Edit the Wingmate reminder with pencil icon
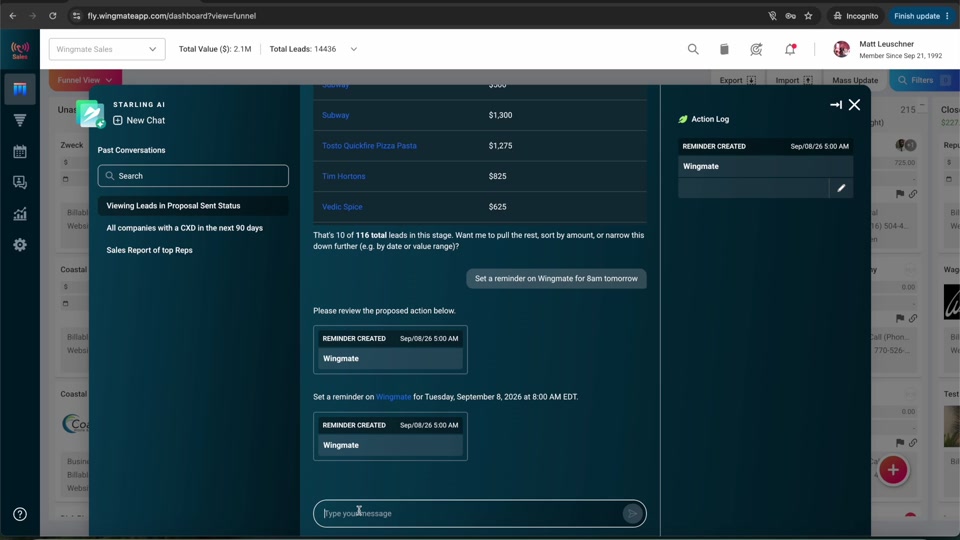The height and width of the screenshot is (540, 960). pos(841,188)
